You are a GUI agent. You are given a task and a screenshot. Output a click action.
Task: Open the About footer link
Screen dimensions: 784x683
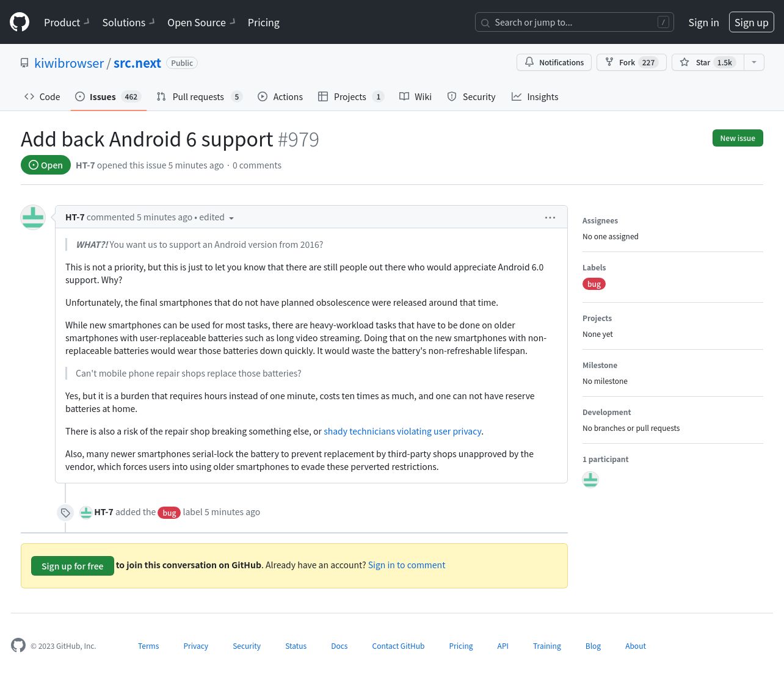pyautogui.click(x=636, y=646)
